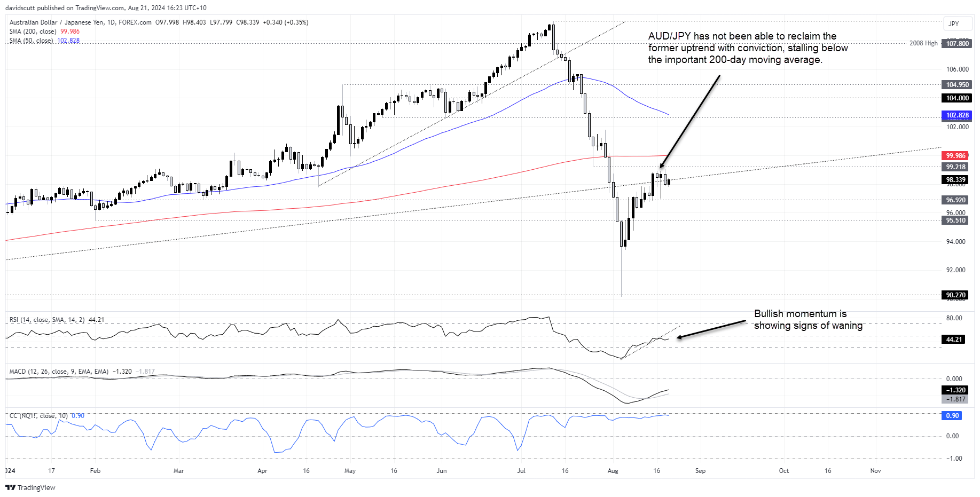Screen dimensions: 980x497
Task: Click the correlation -1.00 axis tick
Action: pos(953,459)
